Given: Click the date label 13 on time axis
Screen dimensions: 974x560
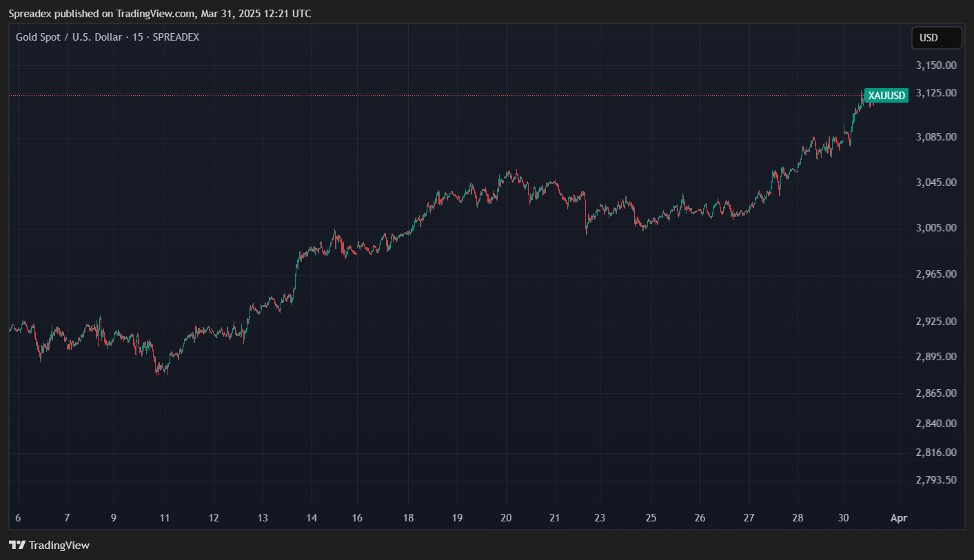Looking at the screenshot, I should pos(263,518).
